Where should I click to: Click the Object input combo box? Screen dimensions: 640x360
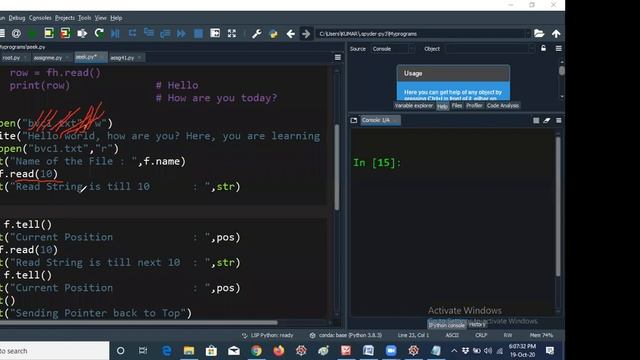490,49
